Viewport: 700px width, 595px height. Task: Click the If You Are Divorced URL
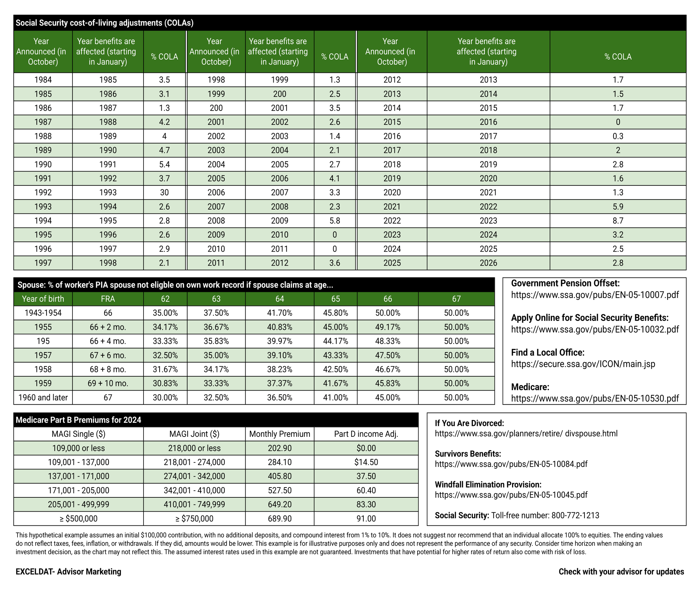[x=526, y=434]
